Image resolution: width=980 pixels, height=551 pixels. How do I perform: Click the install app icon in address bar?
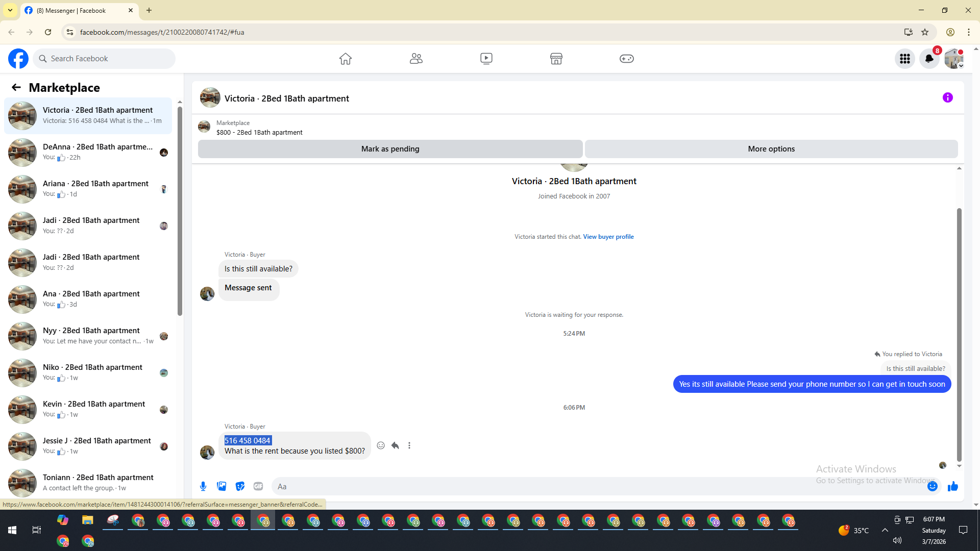tap(909, 32)
